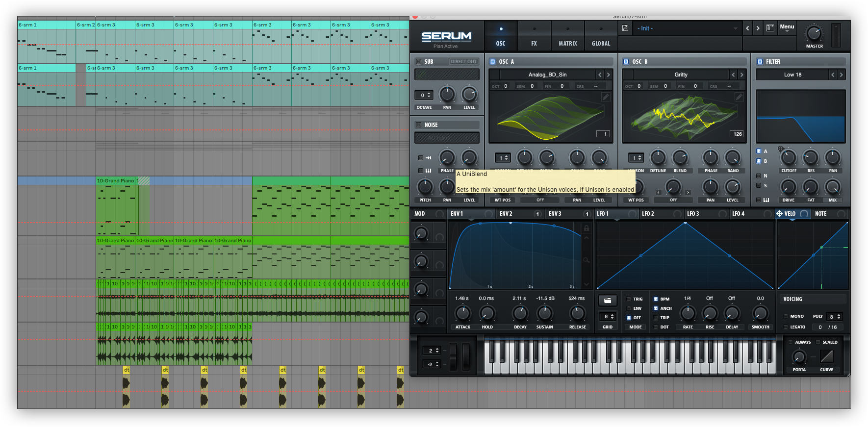868x427 pixels.
Task: Click the portamento curve shape icon
Action: coord(827,356)
